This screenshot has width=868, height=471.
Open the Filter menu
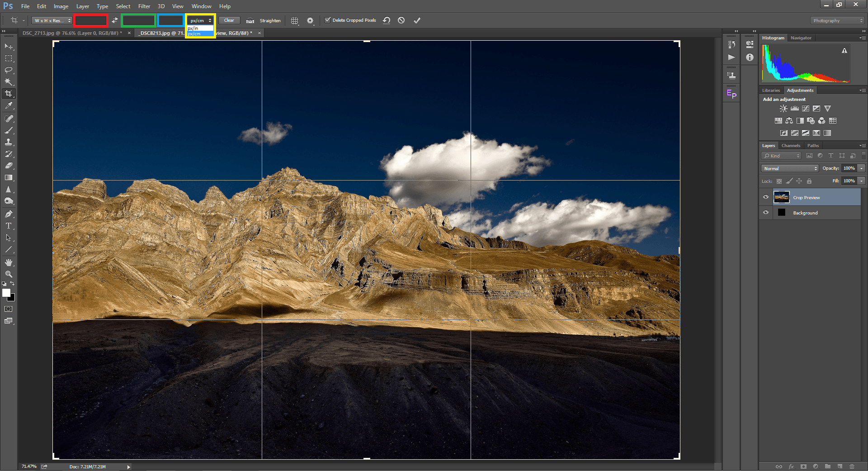click(x=144, y=6)
